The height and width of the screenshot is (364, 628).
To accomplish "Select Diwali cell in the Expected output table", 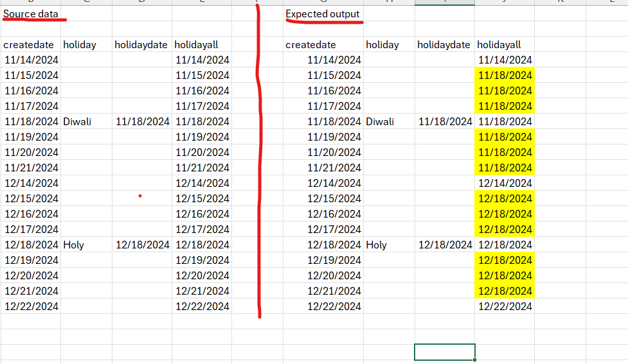I will click(389, 121).
